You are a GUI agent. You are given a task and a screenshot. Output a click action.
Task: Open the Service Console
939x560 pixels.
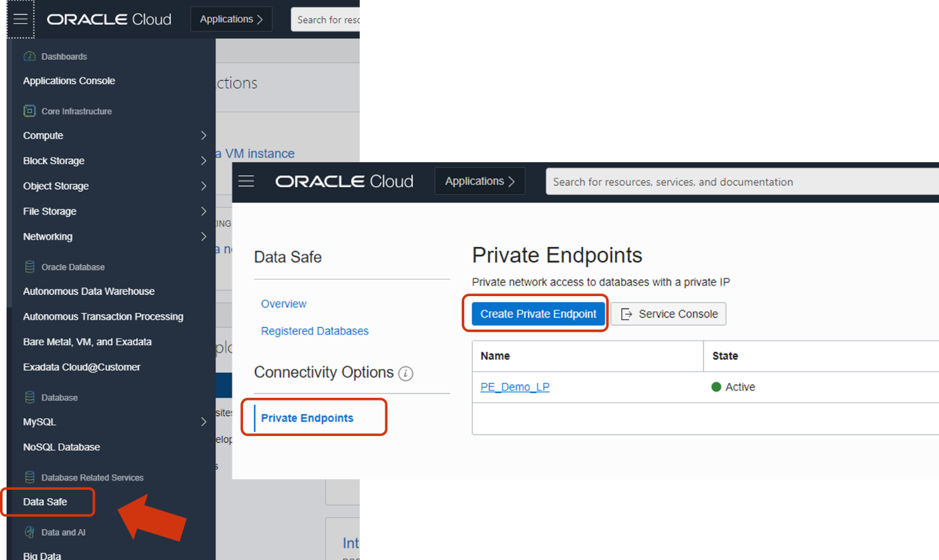click(x=668, y=314)
